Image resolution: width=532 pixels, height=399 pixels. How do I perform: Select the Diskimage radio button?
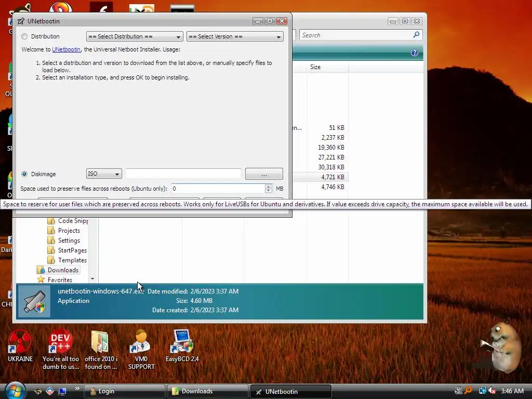24,174
